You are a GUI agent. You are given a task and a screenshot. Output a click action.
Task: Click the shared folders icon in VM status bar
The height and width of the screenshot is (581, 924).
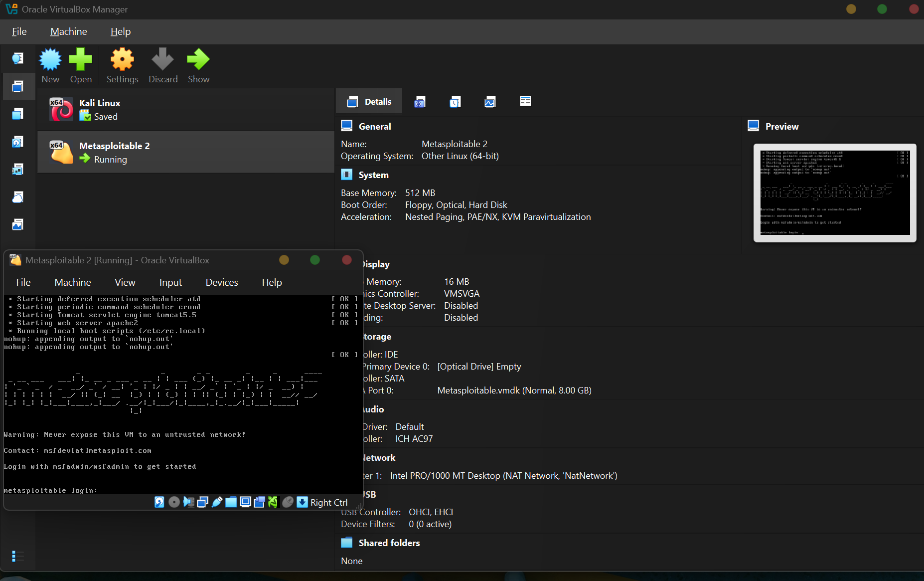(231, 502)
